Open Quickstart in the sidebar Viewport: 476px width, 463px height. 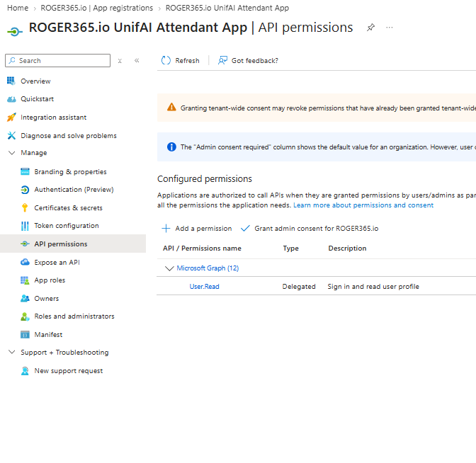[x=37, y=99]
